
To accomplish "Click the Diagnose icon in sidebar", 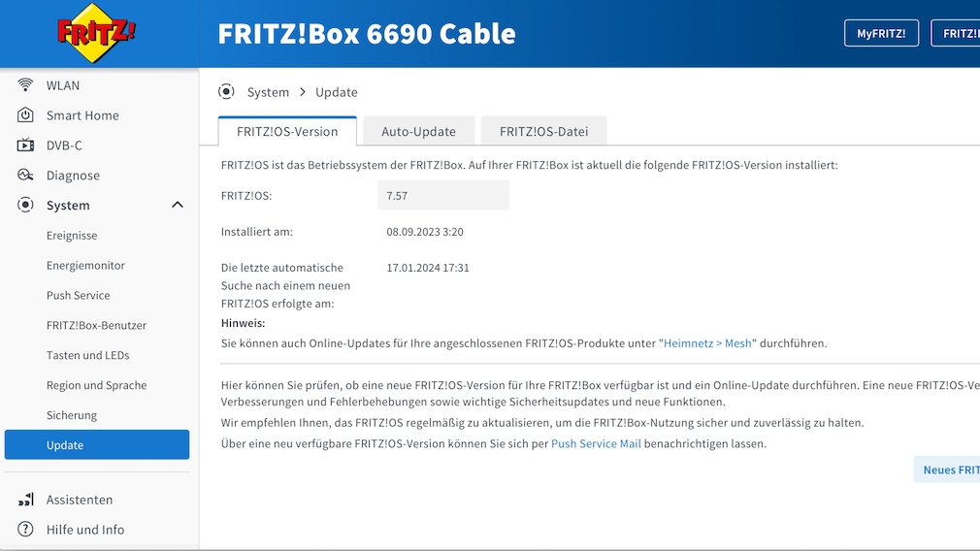I will (x=26, y=176).
